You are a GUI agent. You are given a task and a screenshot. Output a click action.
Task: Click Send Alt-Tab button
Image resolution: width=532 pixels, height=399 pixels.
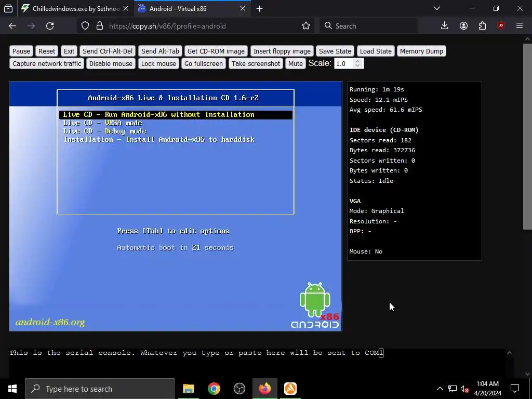click(x=160, y=51)
